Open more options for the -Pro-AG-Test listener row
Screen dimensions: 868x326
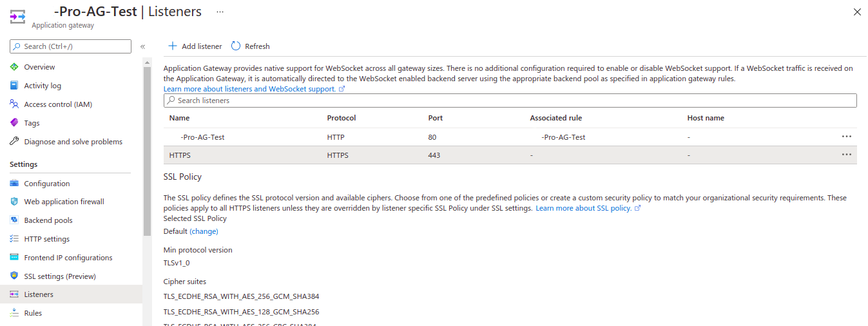(847, 137)
